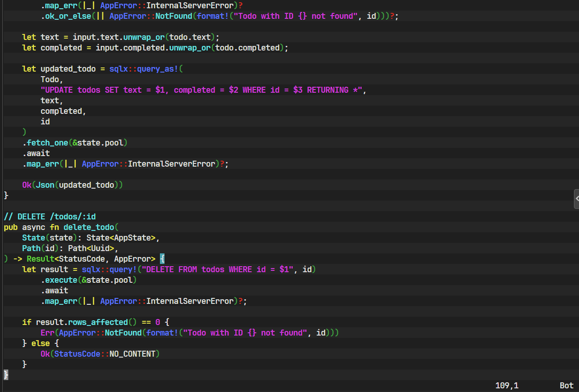Screen dimensions: 579x392
Task: Click the Result<StatusCode, AppError> return type
Action: tap(91, 259)
